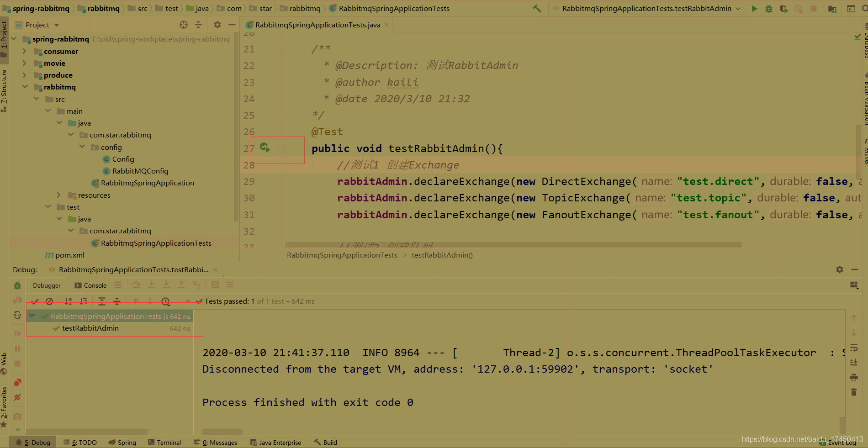Image resolution: width=868 pixels, height=448 pixels.
Task: Open debug panel settings gear
Action: 840,269
